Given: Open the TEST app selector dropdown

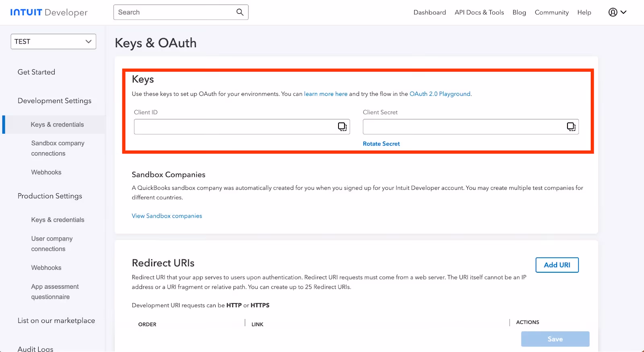Looking at the screenshot, I should pos(54,41).
